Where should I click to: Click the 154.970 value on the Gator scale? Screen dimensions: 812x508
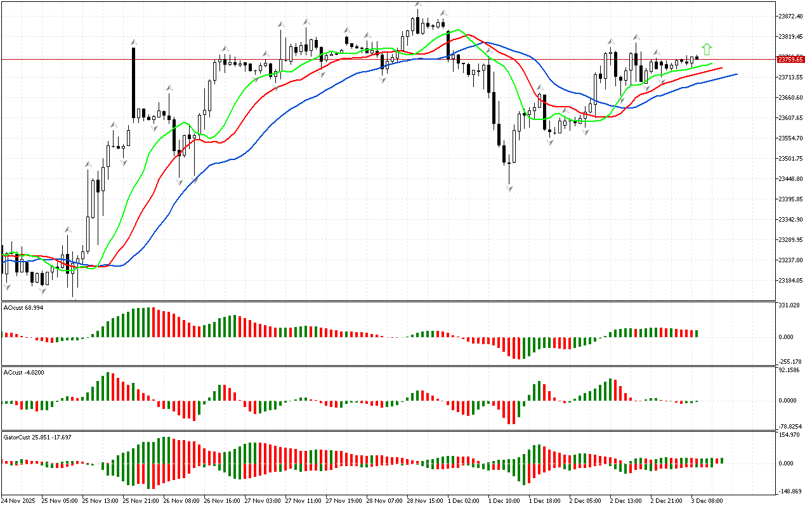pyautogui.click(x=789, y=434)
